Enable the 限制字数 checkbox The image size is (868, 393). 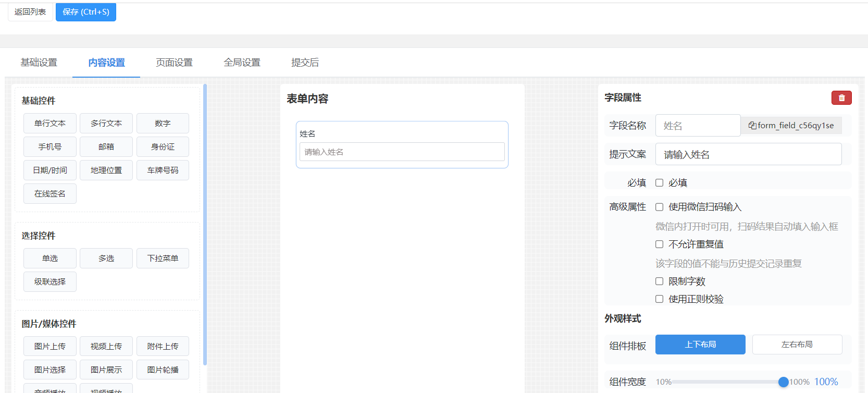tap(659, 281)
